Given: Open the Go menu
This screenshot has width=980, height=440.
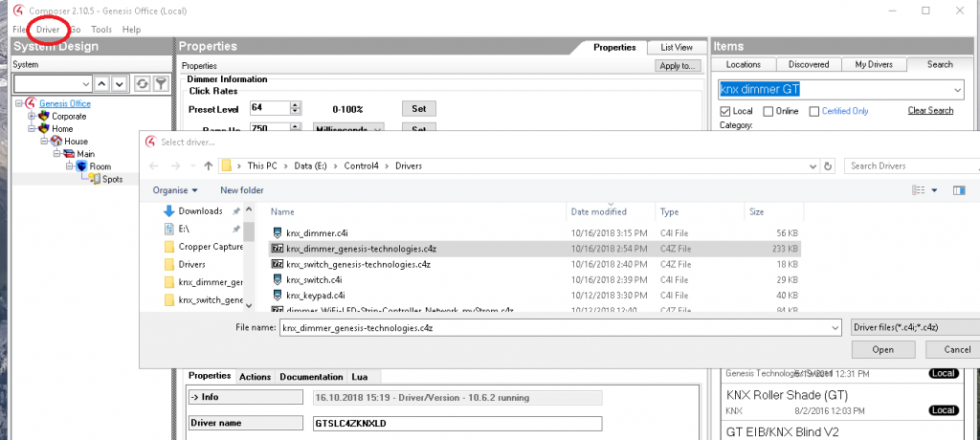Looking at the screenshot, I should [x=75, y=30].
